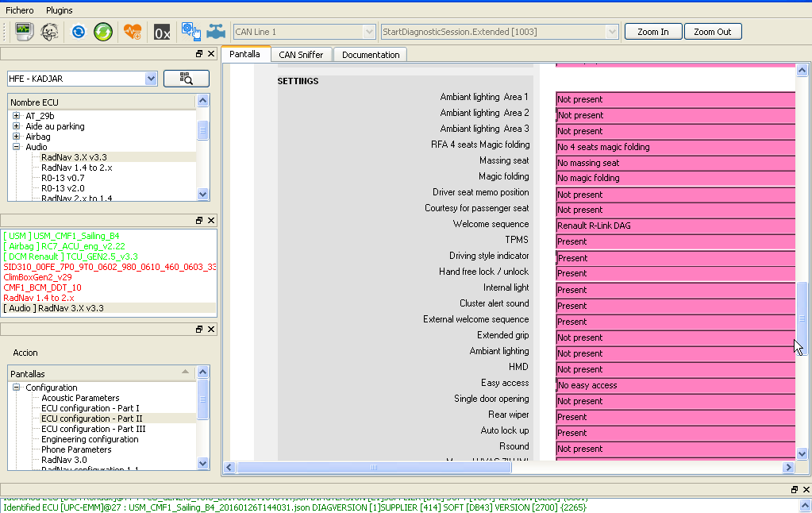Switch to the CAN Sniffer tab
The width and height of the screenshot is (812, 513).
301,55
